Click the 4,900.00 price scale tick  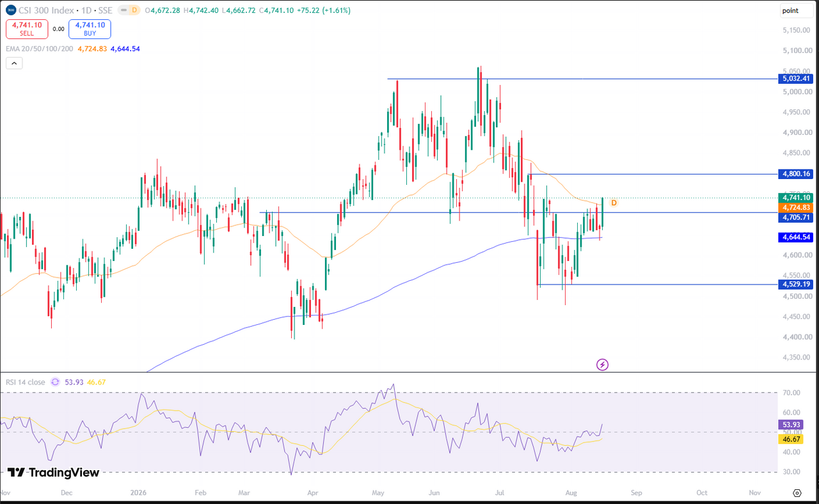795,132
